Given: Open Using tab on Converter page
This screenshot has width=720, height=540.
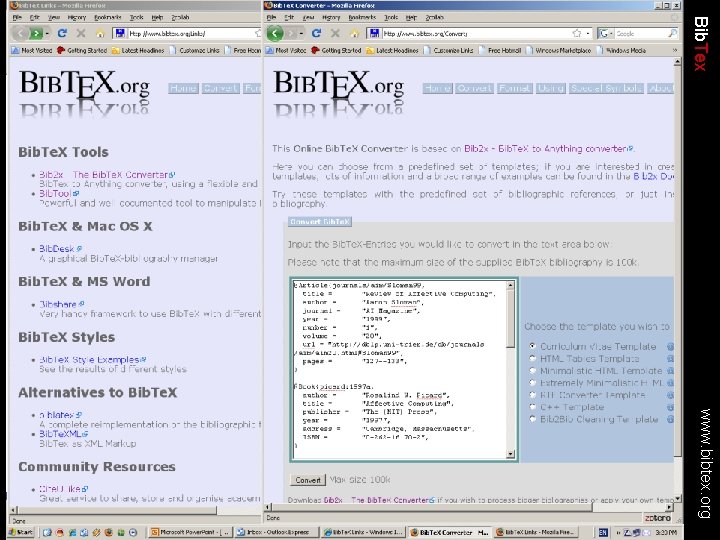Looking at the screenshot, I should 550,88.
